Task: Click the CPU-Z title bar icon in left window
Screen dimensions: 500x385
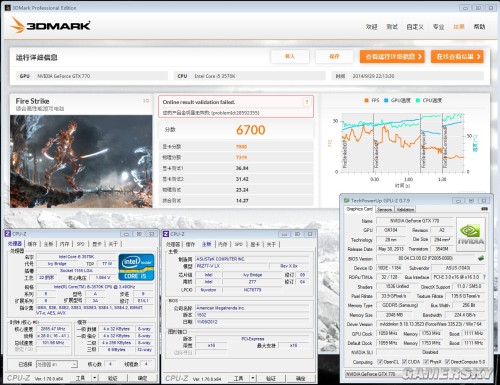Action: 8,234
